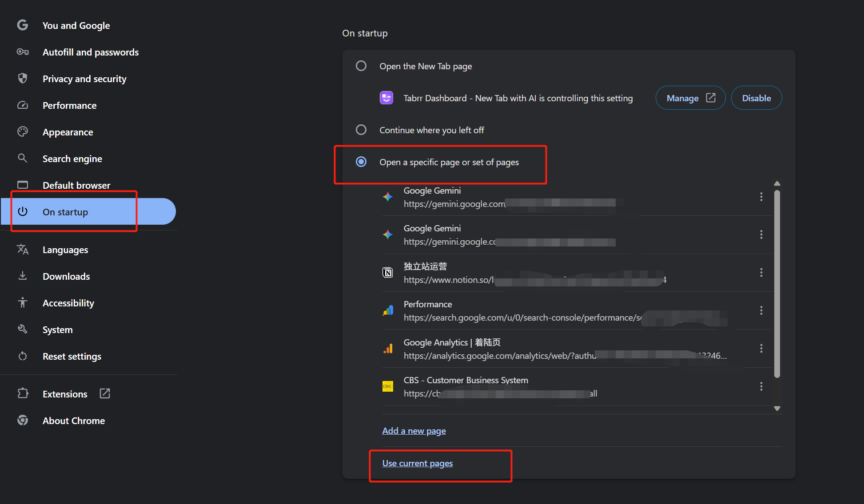The width and height of the screenshot is (864, 504).
Task: Click the Google G icon in sidebar
Action: pos(23,25)
